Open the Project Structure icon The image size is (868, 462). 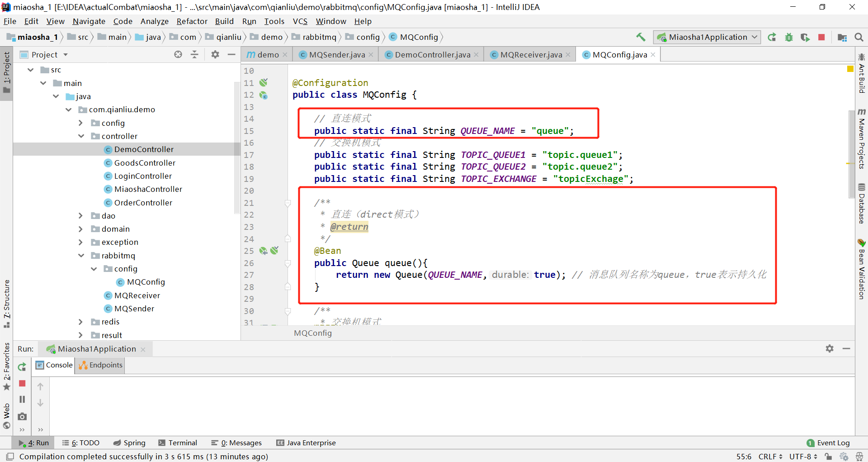tap(842, 37)
